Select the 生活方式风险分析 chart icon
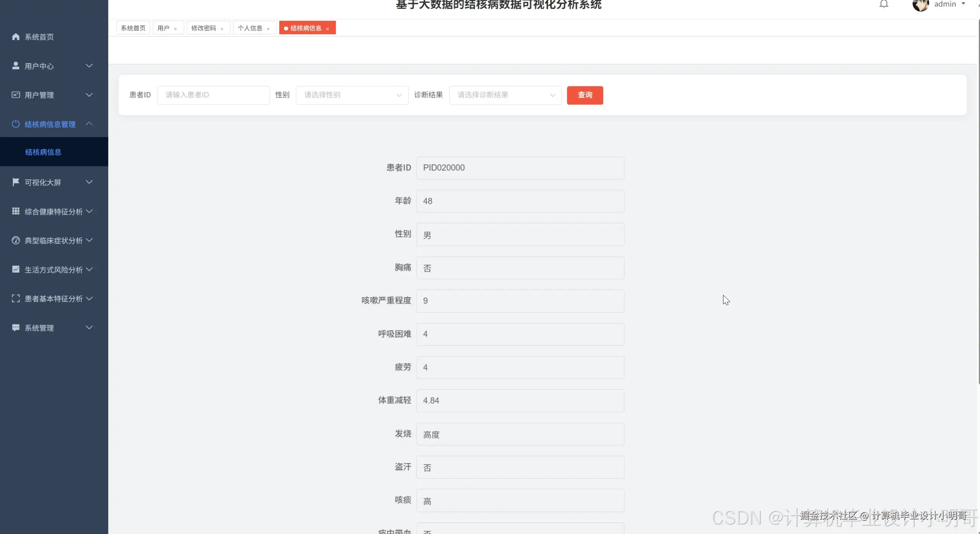Viewport: 980px width, 534px height. (15, 269)
